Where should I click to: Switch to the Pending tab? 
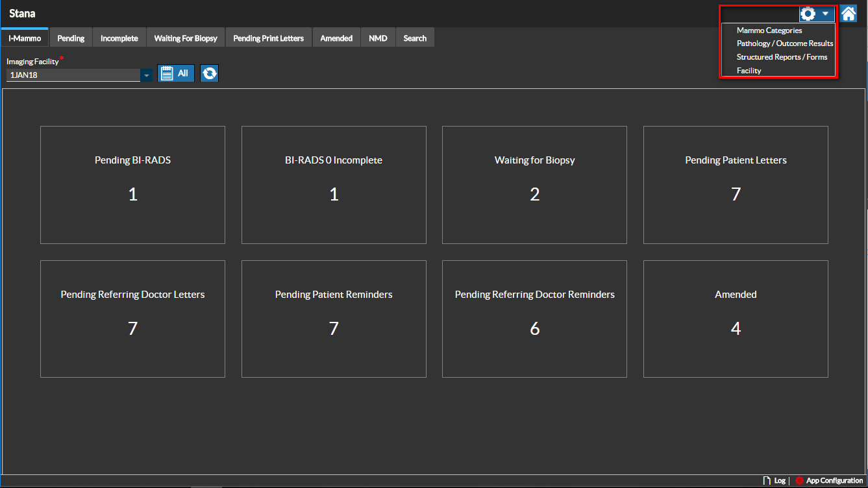pyautogui.click(x=71, y=38)
